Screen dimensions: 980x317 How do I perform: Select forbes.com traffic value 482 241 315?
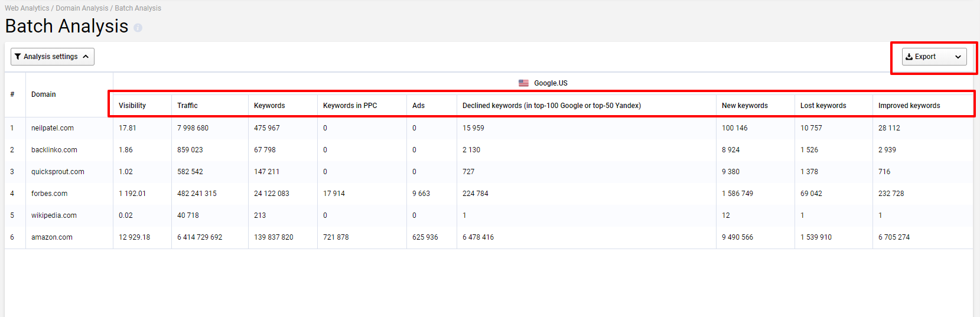click(x=197, y=194)
